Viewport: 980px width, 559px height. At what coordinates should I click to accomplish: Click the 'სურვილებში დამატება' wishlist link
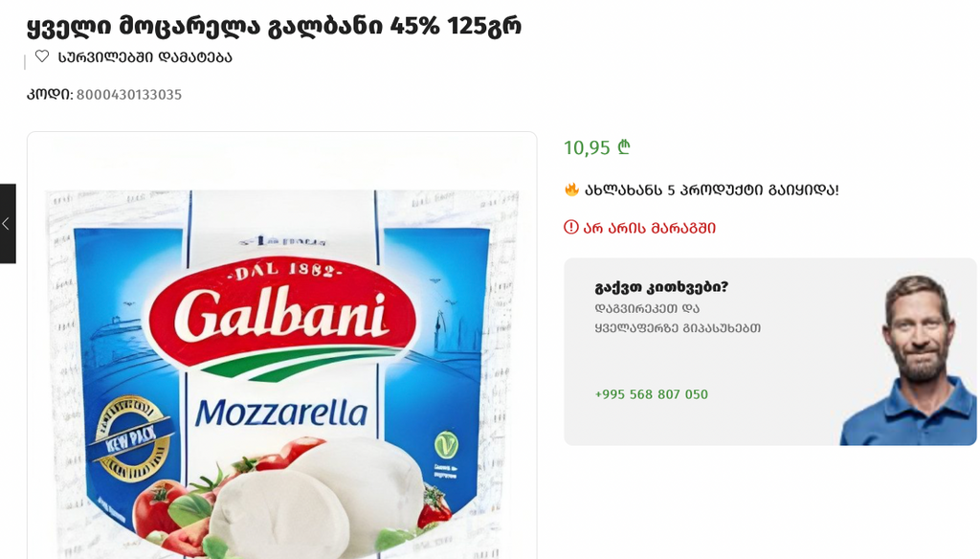(x=145, y=57)
